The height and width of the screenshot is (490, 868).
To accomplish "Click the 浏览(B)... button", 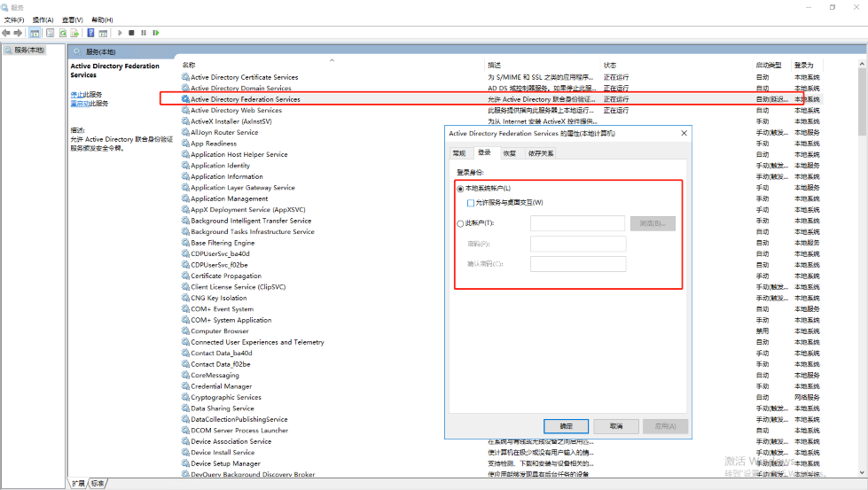I will (x=653, y=223).
